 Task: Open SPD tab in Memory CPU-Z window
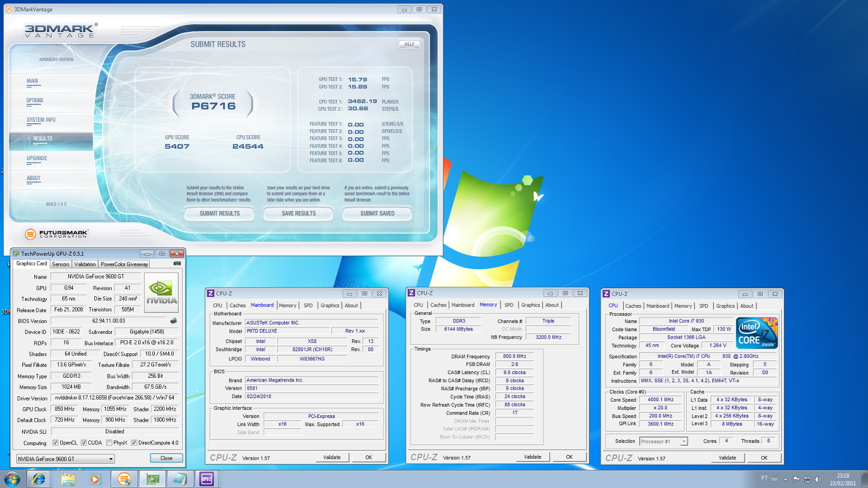coord(509,305)
